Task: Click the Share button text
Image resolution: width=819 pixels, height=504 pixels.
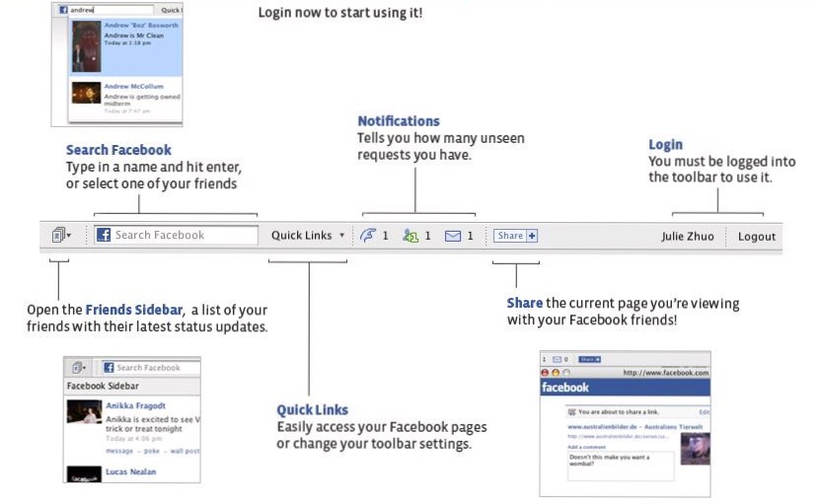Action: click(x=510, y=236)
